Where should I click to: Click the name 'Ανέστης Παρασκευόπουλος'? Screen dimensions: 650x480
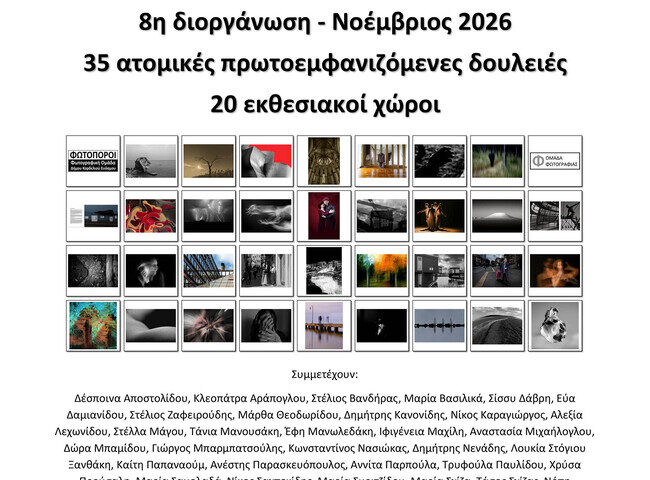(x=277, y=465)
